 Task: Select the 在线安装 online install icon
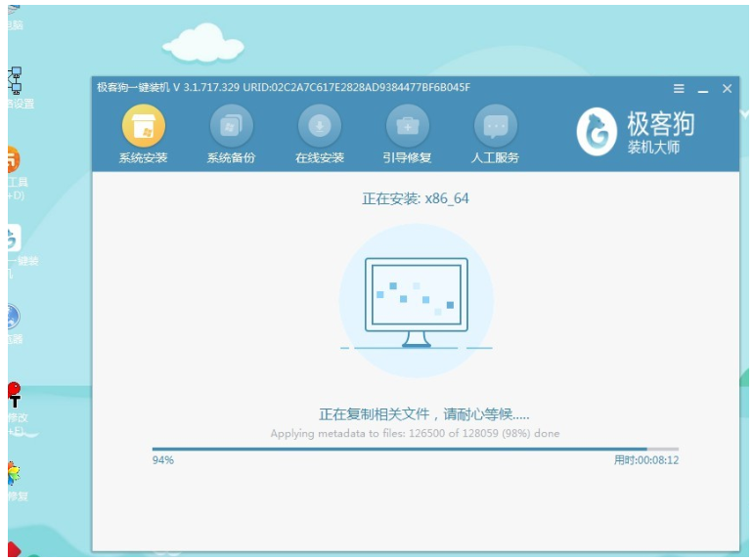[320, 126]
